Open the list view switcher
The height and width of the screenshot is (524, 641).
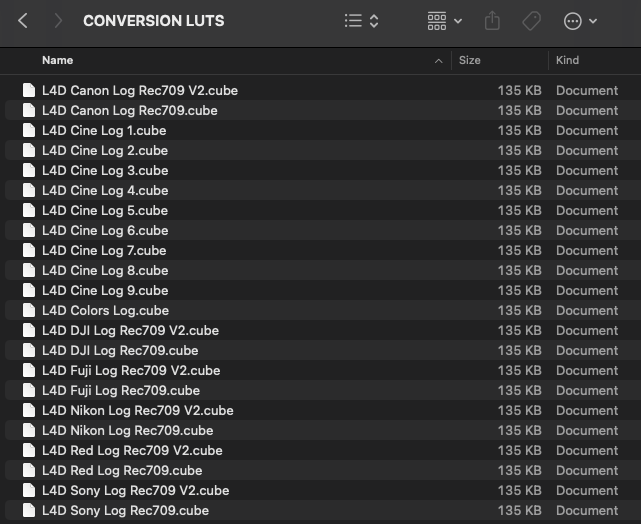(361, 20)
